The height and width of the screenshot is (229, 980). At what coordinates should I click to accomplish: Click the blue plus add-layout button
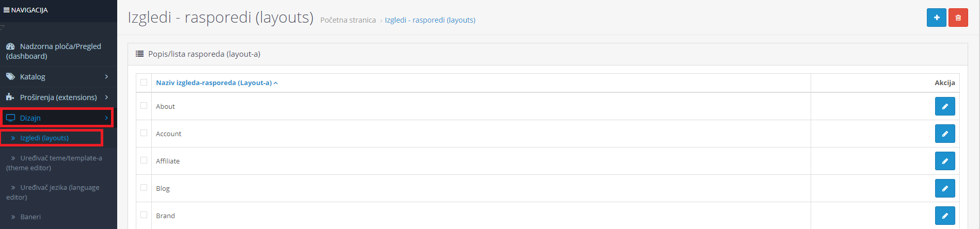pyautogui.click(x=936, y=18)
